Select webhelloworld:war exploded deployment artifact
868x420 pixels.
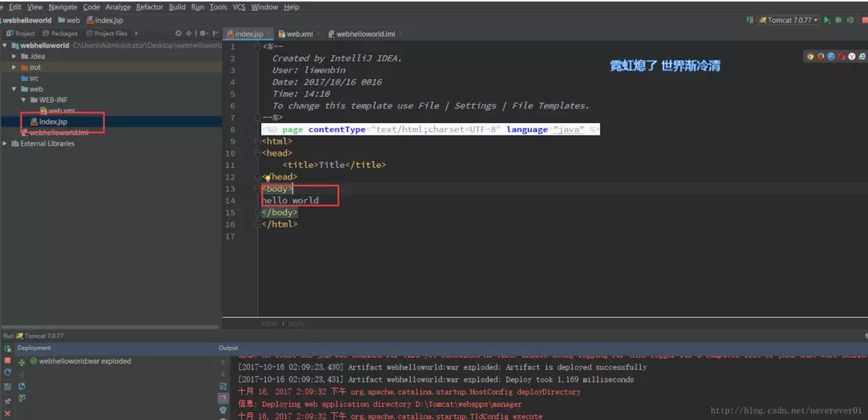(85, 361)
